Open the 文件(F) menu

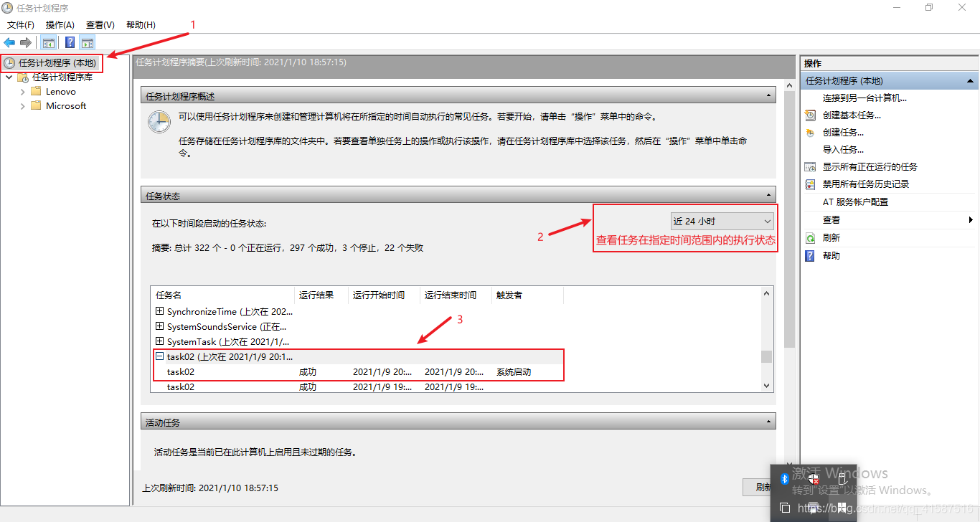pos(21,25)
